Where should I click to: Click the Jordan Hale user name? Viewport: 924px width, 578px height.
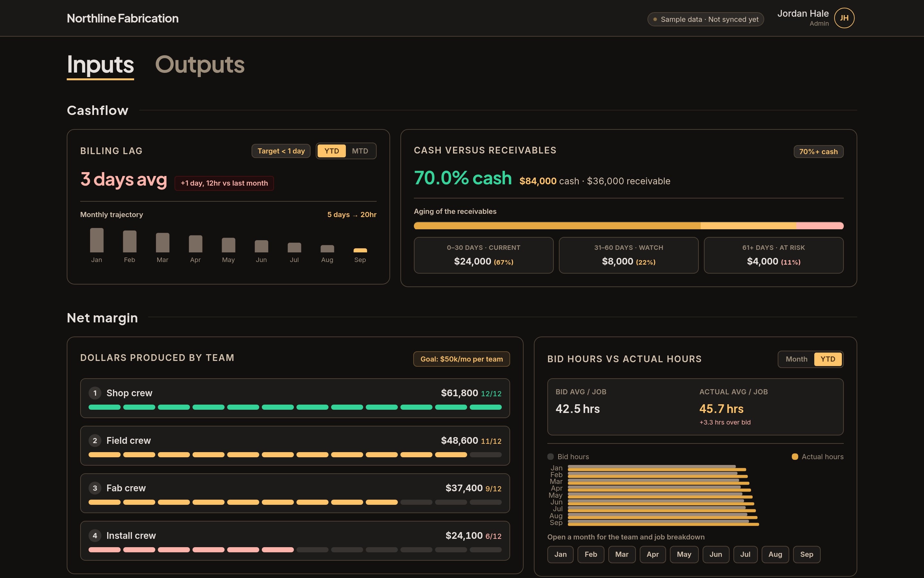click(x=803, y=13)
